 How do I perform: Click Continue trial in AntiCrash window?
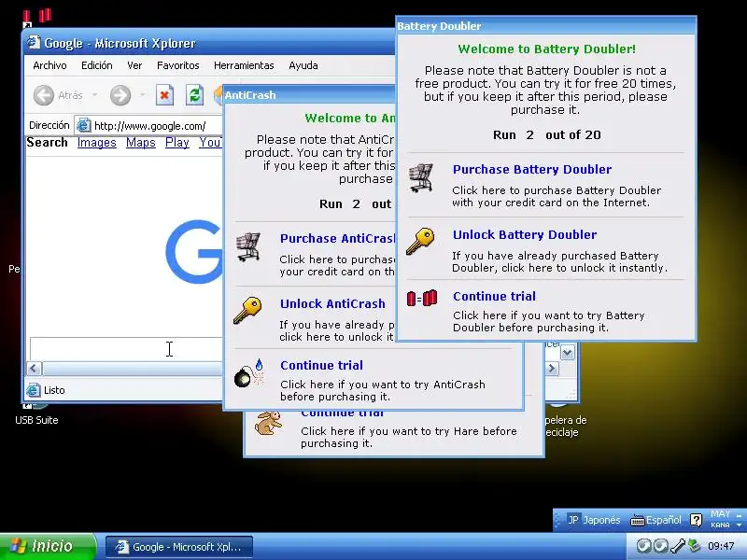(x=321, y=365)
